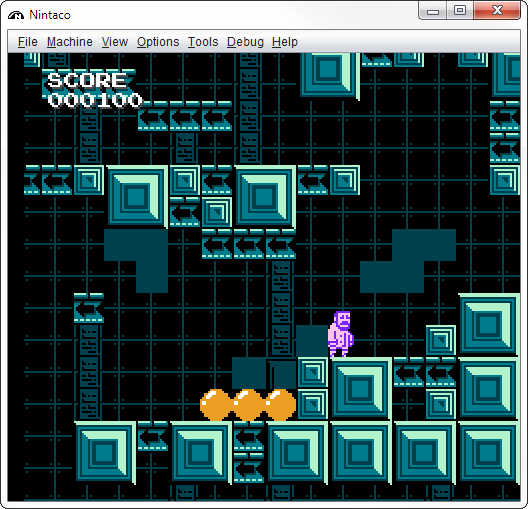Screen dimensions: 528x509
Task: Open the Tools menu
Action: [x=203, y=42]
